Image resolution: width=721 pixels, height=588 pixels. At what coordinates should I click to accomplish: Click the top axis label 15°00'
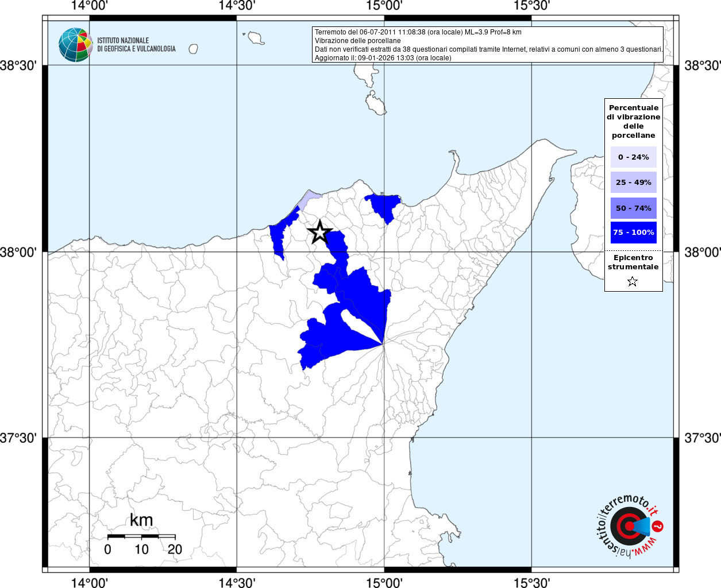pos(384,5)
